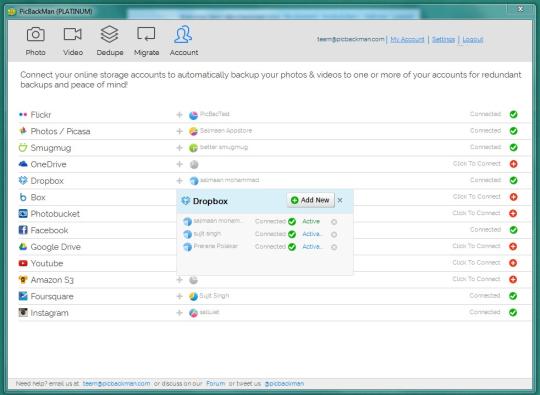Click the PicBacTest account avatar on the Flickr row

(194, 115)
